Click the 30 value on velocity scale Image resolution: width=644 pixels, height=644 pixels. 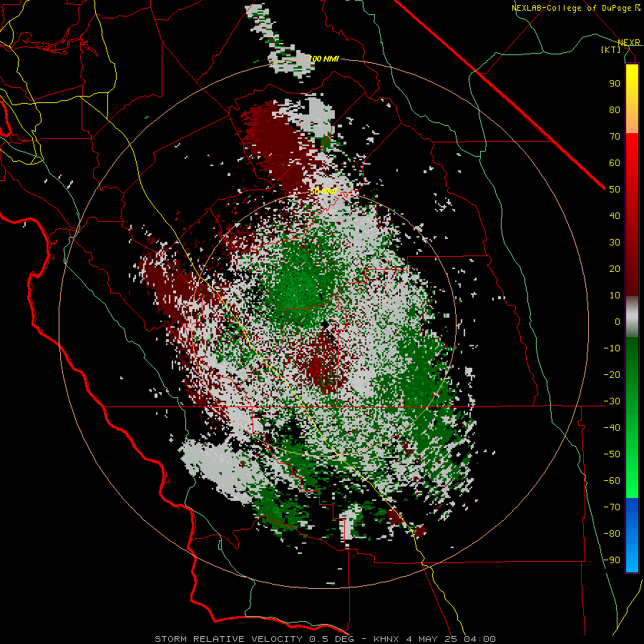(x=615, y=243)
